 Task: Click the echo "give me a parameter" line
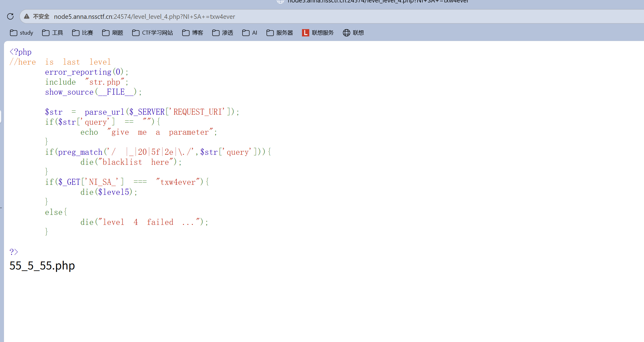[x=149, y=132]
